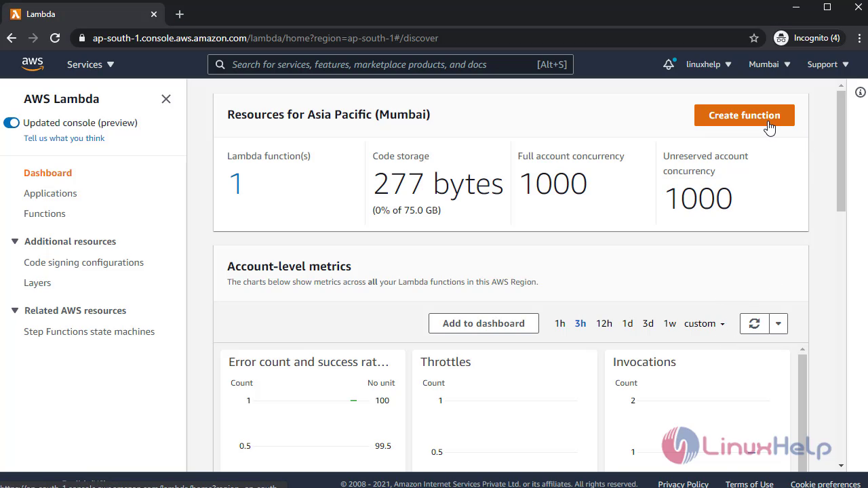Select the 1h time range
The image size is (868, 488).
point(559,323)
